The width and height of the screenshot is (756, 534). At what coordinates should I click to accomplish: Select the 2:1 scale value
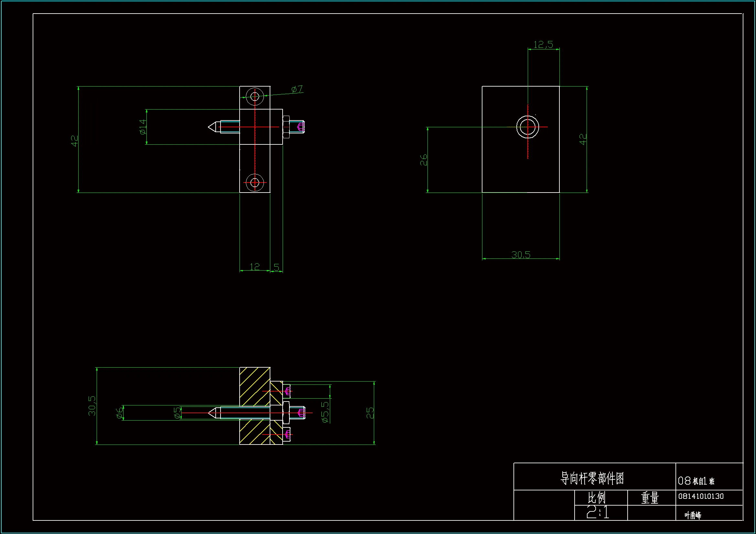pyautogui.click(x=597, y=512)
